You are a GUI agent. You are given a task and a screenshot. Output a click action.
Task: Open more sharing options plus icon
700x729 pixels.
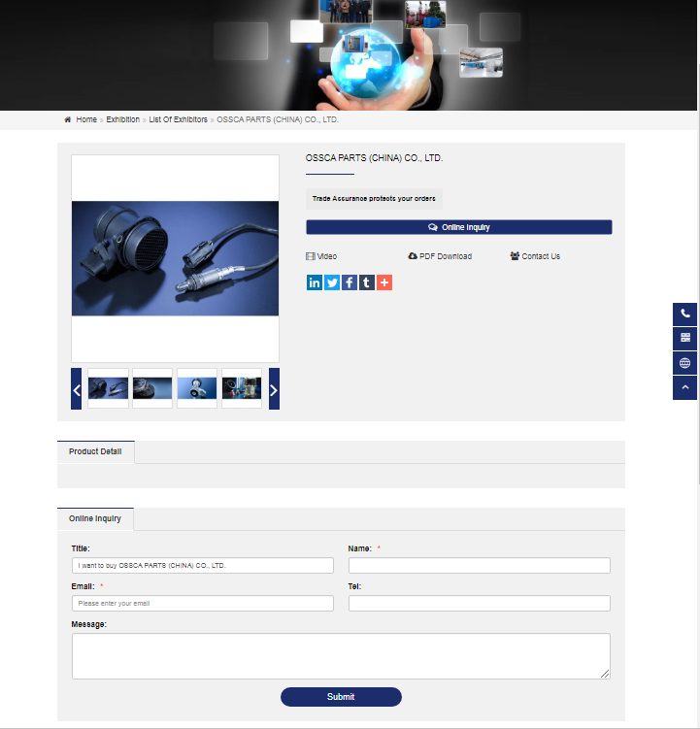point(383,282)
